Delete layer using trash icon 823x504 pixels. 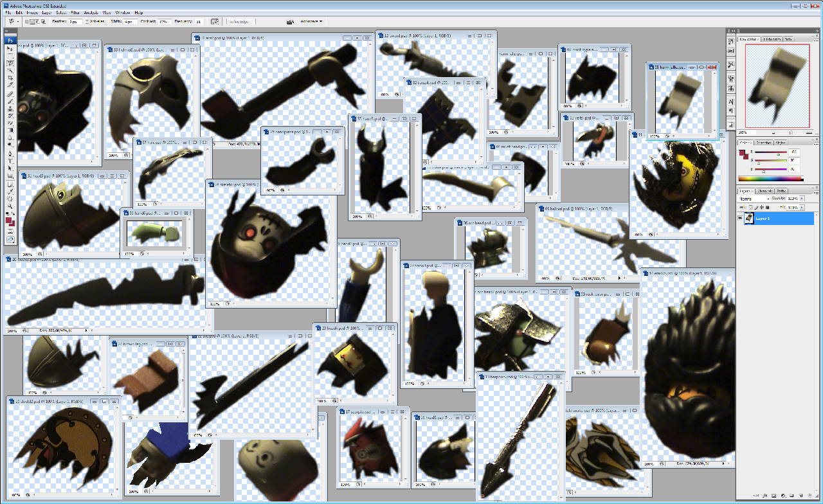810,496
